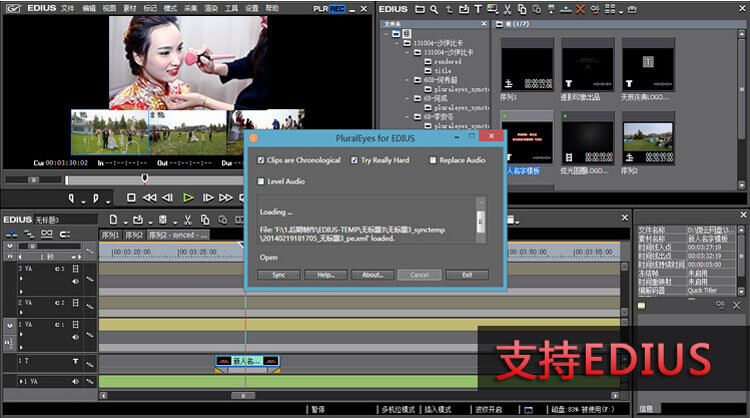Expand track 1 VA disclosure triangle
Screen dimensions: 750x418
click(21, 334)
